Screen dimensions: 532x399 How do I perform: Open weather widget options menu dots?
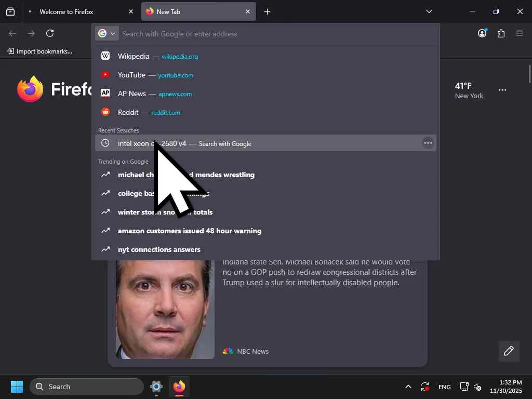[502, 90]
